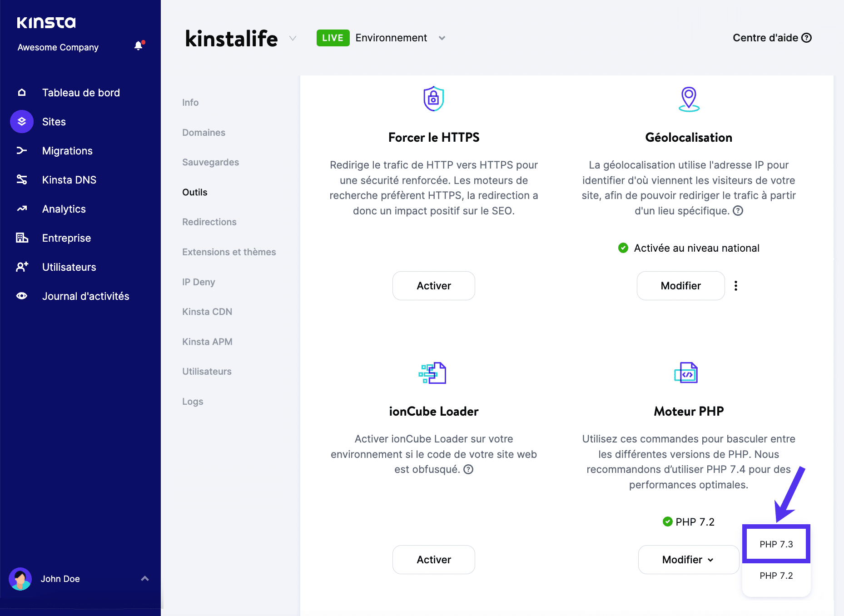Click the Migrations arrow icon
Viewport: 844px width, 616px height.
[x=22, y=151]
